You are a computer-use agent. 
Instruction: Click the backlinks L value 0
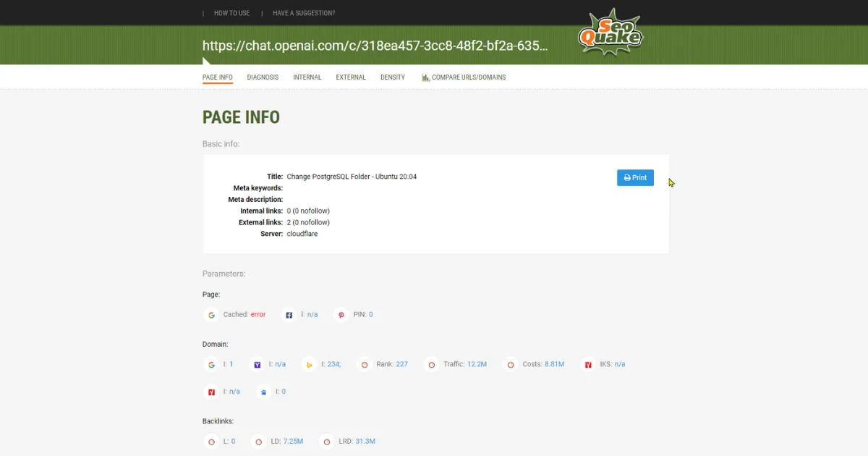click(x=233, y=442)
